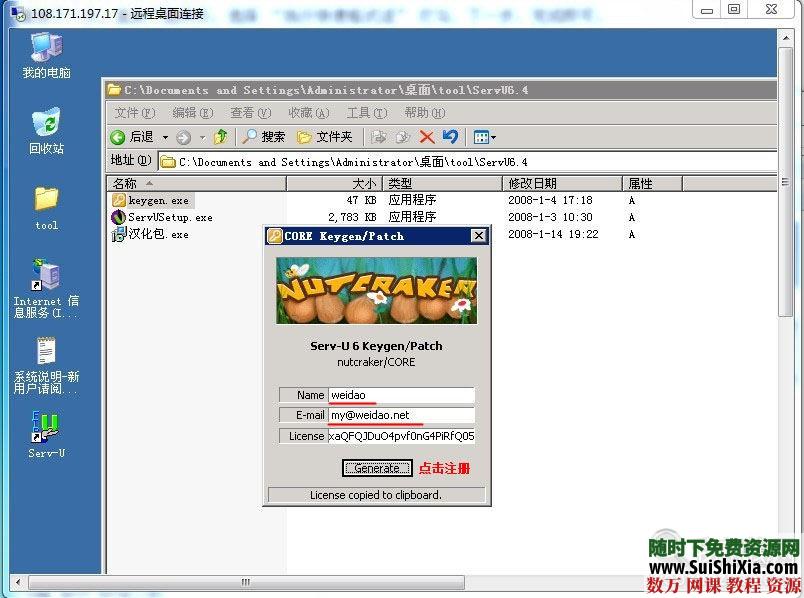Click the Undo arrow on the toolbar
Viewport: 804px width, 598px height.
point(450,137)
